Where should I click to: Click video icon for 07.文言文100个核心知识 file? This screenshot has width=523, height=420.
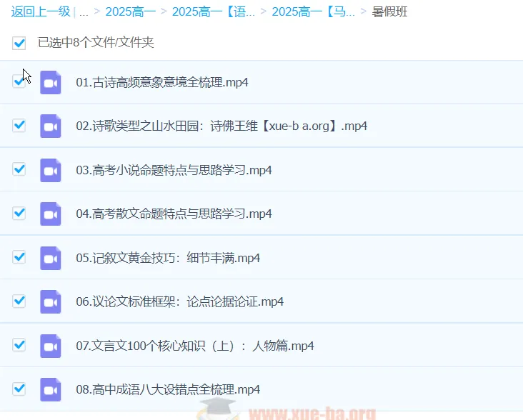[50, 346]
